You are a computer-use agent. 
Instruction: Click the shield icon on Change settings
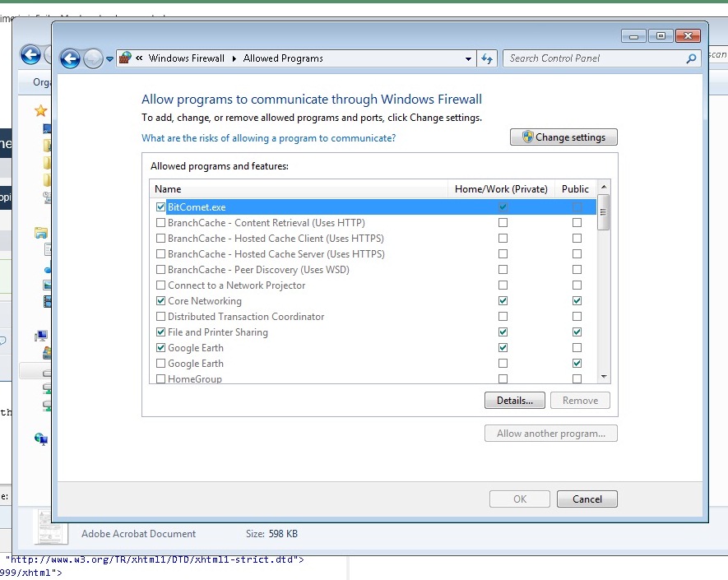pyautogui.click(x=527, y=137)
